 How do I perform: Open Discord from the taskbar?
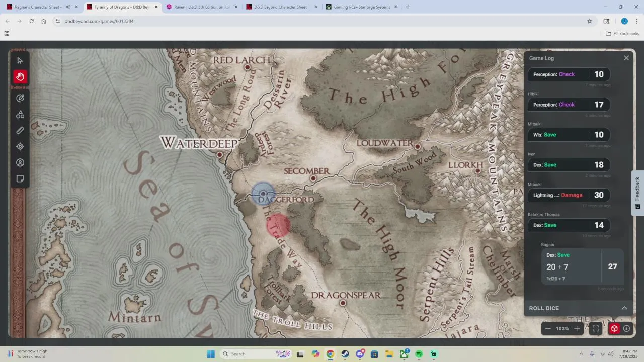point(360,354)
